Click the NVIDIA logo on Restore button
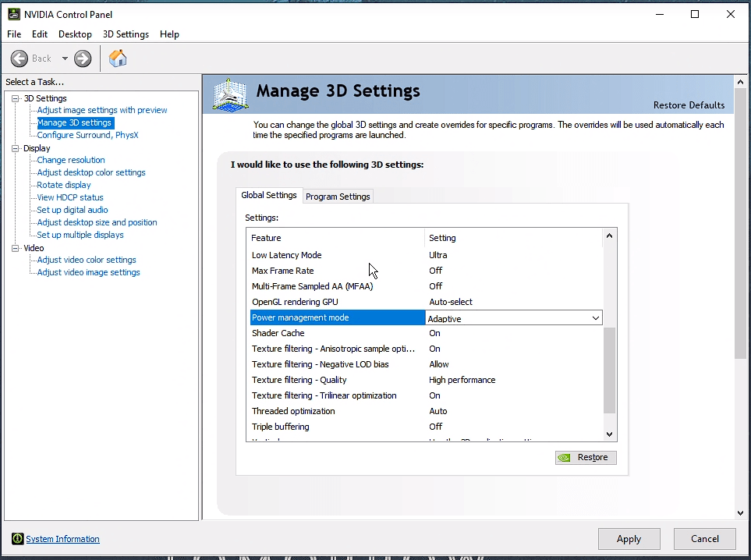The image size is (751, 560). 564,458
